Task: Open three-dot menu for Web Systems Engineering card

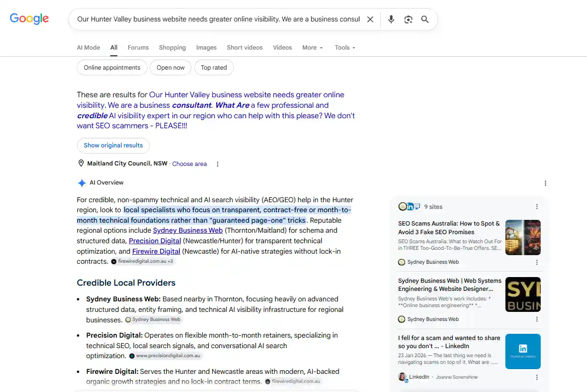Action: 537,320
